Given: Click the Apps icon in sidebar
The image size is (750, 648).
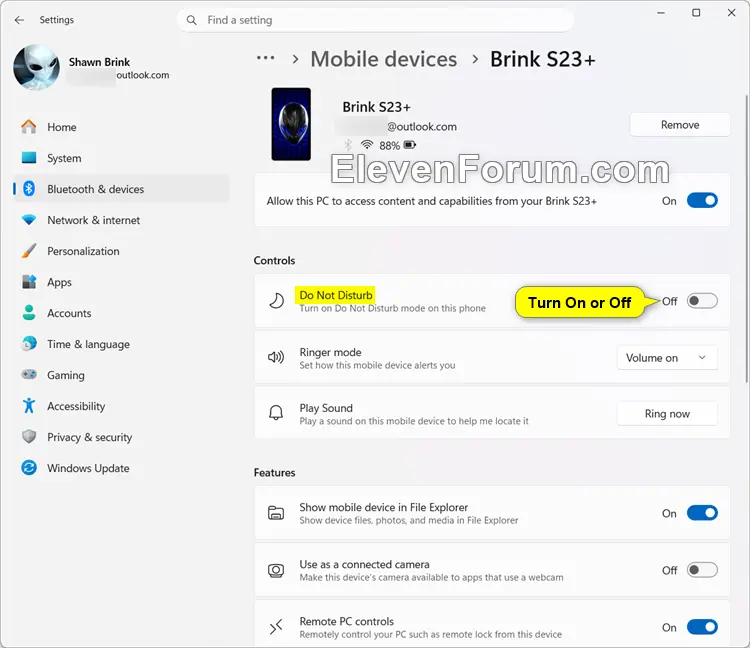Looking at the screenshot, I should click(29, 282).
